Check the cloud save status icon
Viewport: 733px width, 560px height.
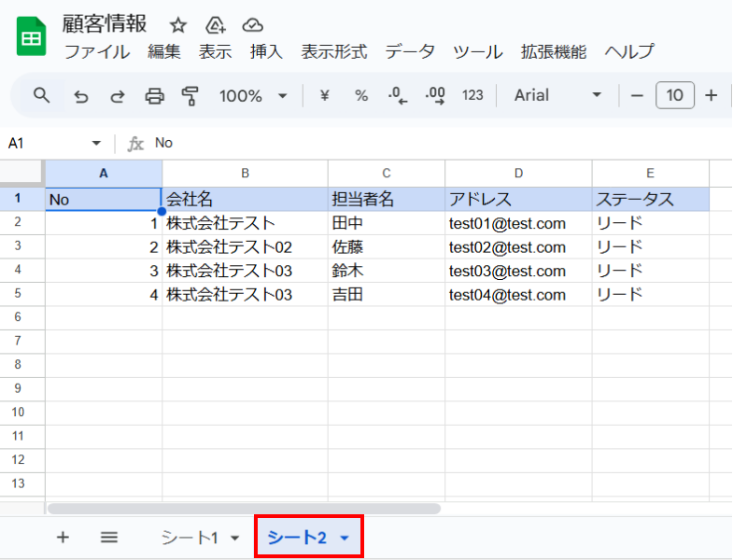pyautogui.click(x=252, y=25)
